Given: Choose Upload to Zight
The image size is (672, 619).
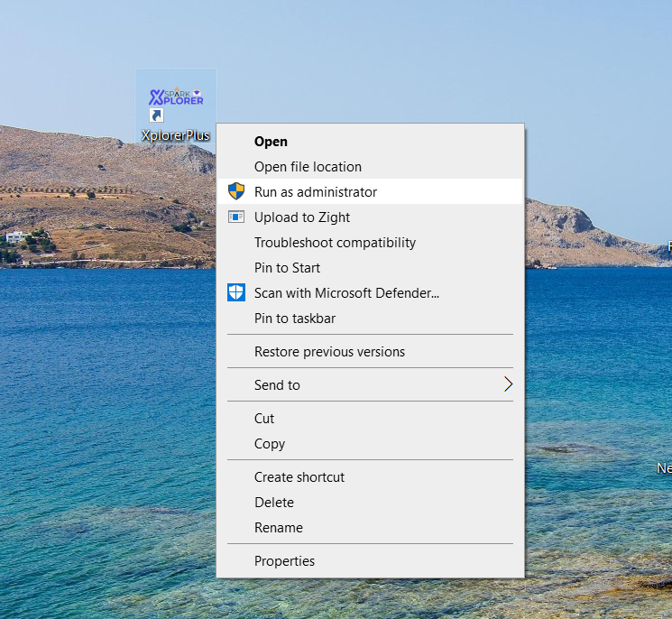Looking at the screenshot, I should tap(302, 217).
